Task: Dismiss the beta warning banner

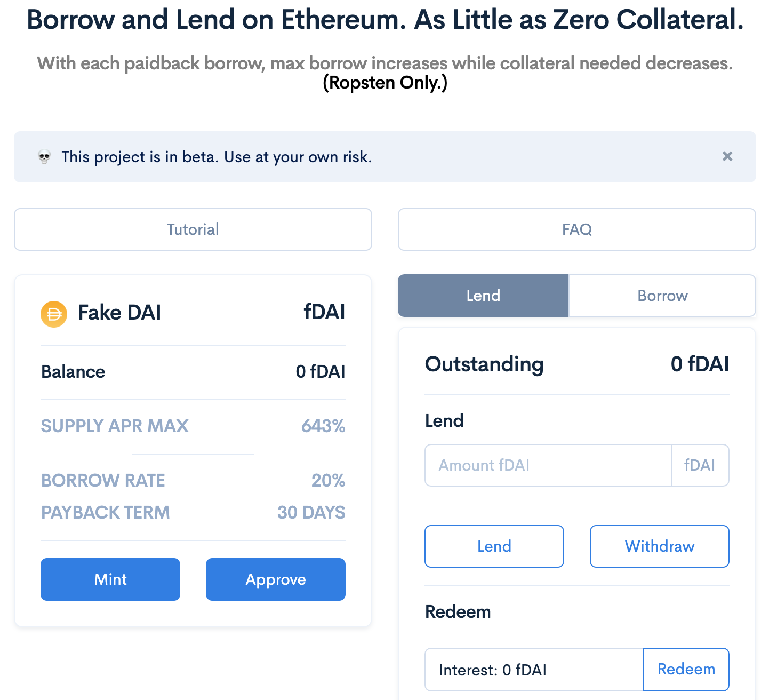Action: (727, 156)
